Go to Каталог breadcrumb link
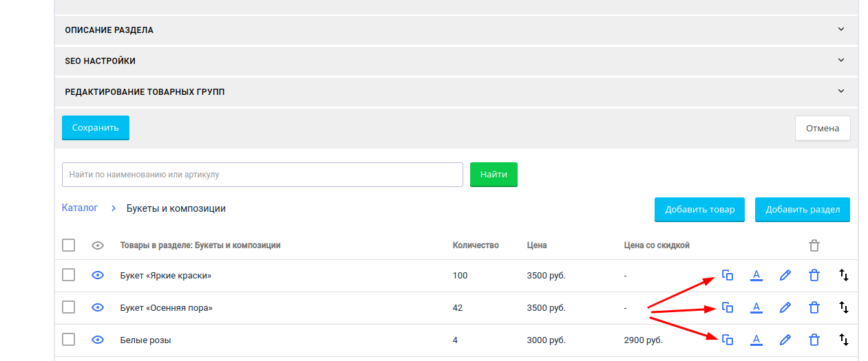 [80, 208]
